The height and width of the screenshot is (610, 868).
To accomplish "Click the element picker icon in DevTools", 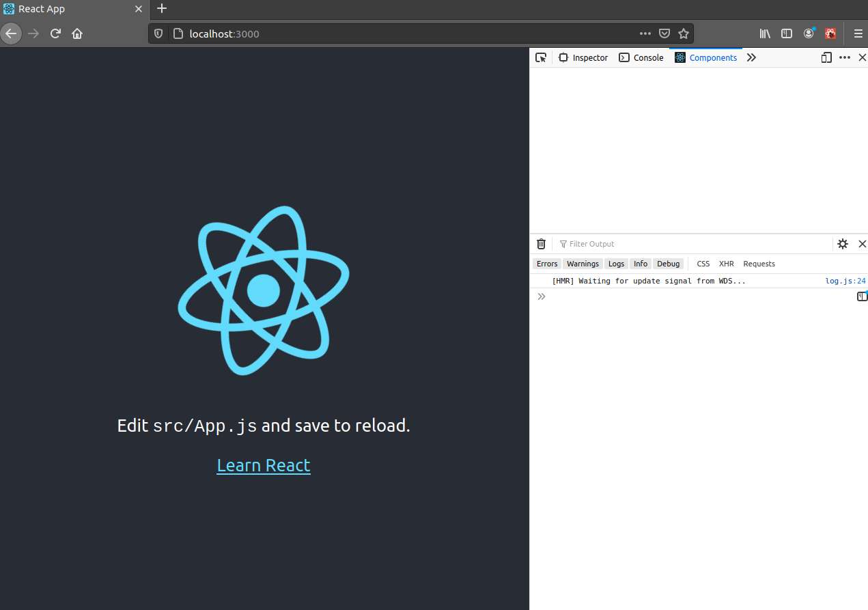I will (541, 58).
